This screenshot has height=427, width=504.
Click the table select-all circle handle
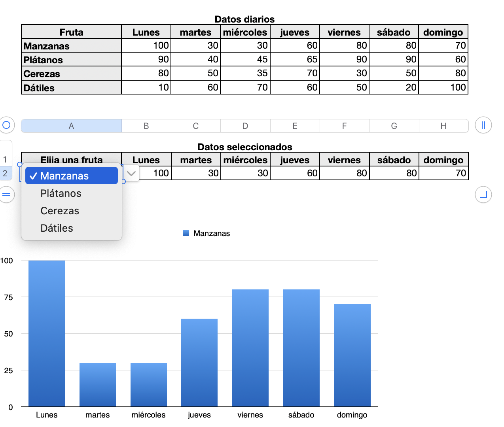(6, 125)
